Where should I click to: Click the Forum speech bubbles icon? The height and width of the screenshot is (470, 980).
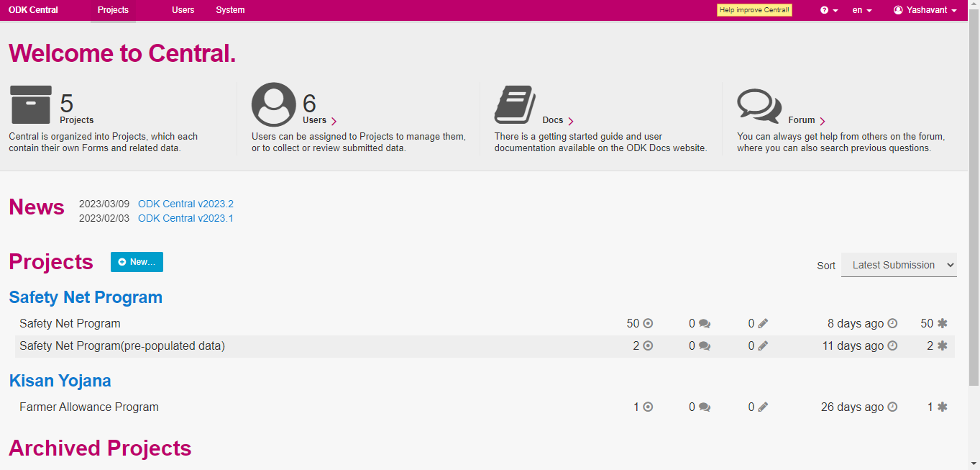pos(759,106)
